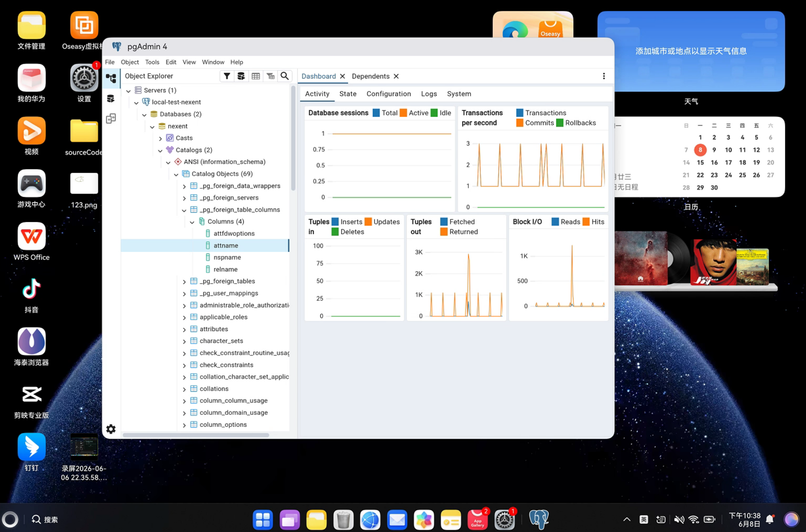806x532 pixels.
Task: Open the File menu
Action: (x=110, y=62)
